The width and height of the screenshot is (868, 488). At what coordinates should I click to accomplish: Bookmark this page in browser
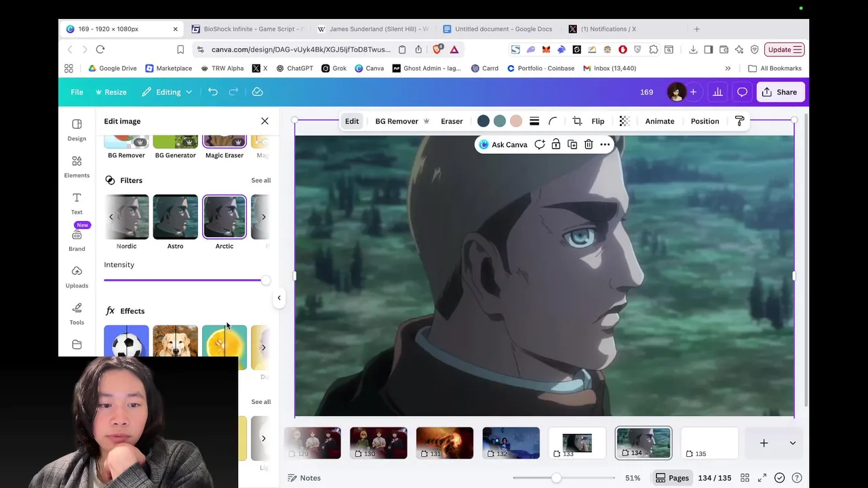[180, 49]
